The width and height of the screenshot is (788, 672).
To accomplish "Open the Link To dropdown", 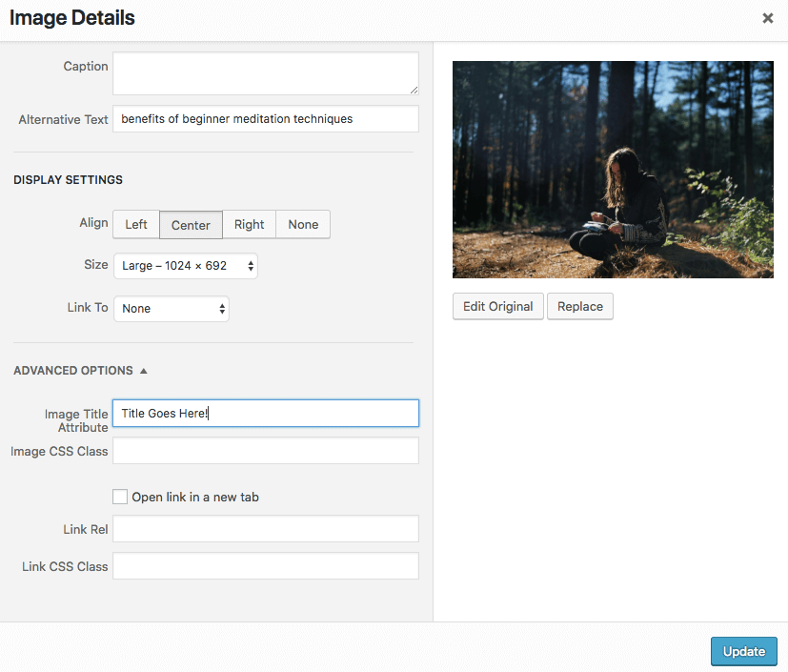I will [x=172, y=309].
